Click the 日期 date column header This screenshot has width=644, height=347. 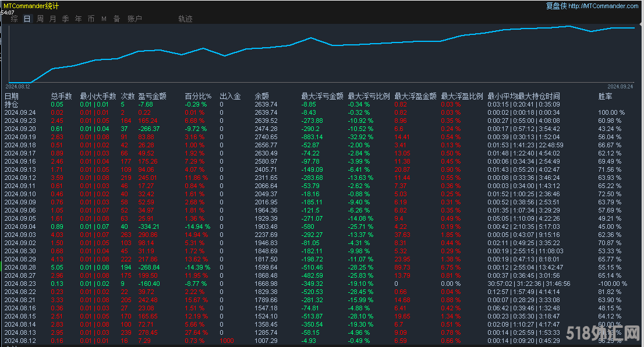(12, 96)
